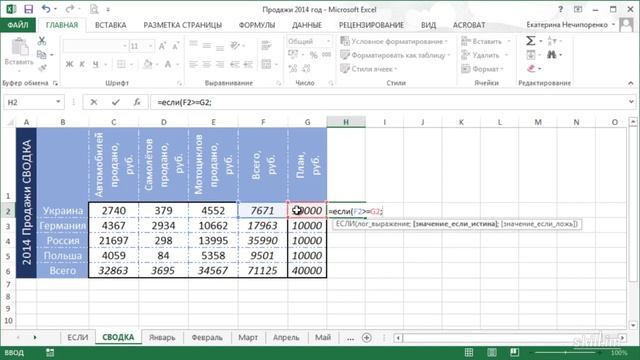
Task: Click the Sort and Filter icon
Action: (551, 41)
